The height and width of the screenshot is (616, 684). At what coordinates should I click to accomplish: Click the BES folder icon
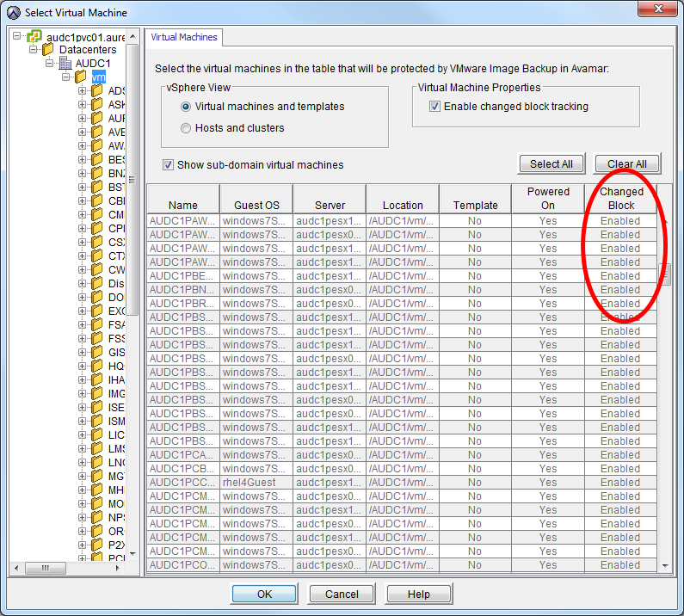(x=97, y=160)
